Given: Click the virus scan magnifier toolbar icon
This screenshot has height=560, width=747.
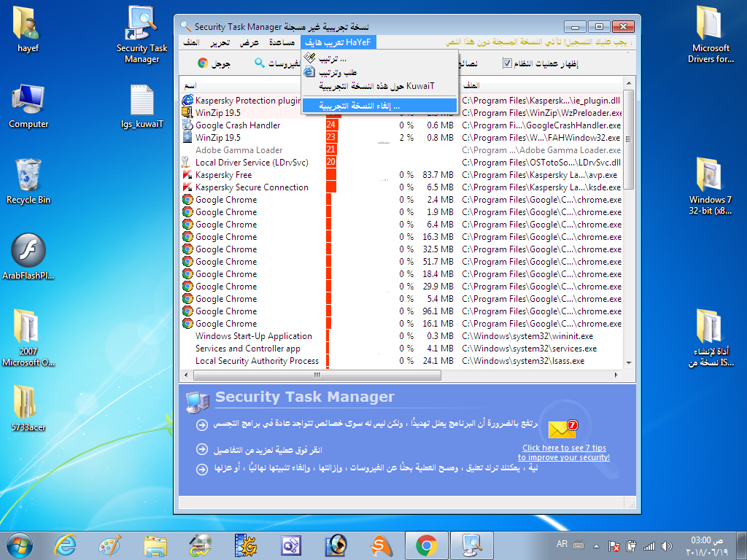Looking at the screenshot, I should [x=260, y=63].
